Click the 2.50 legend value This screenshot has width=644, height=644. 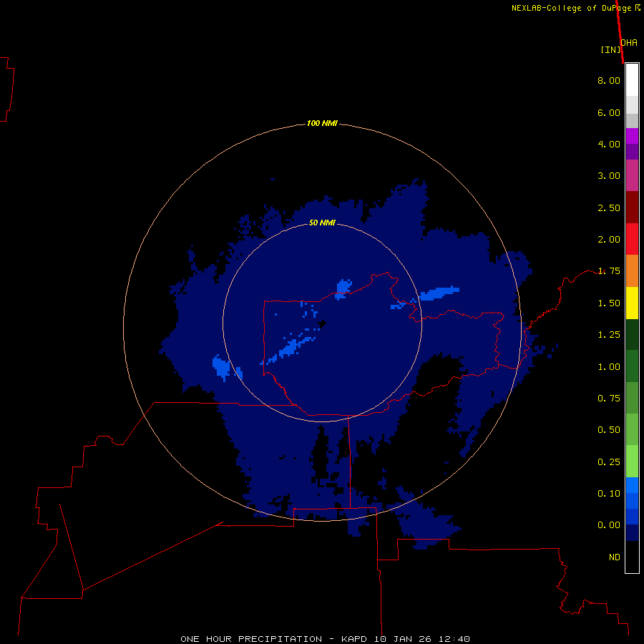tap(609, 208)
